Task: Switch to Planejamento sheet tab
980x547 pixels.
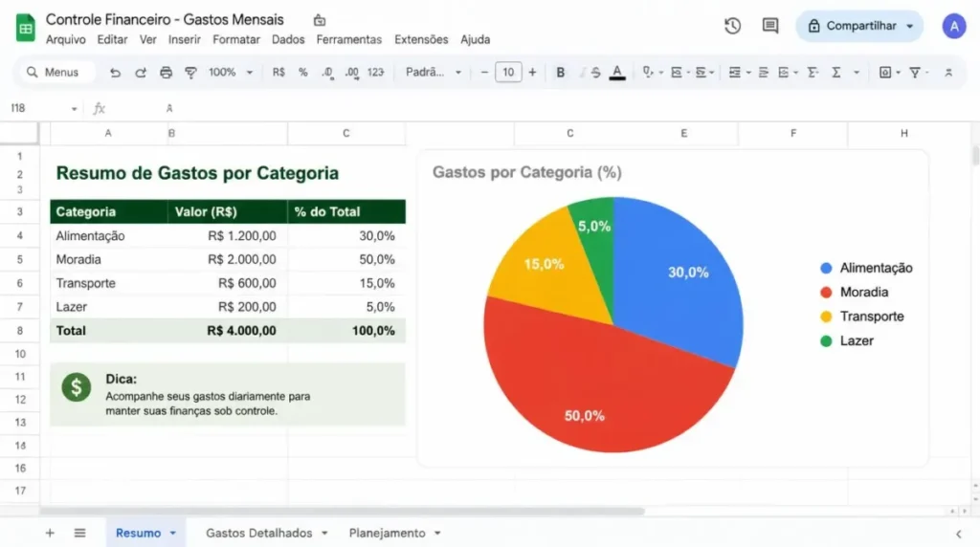Action: point(387,534)
